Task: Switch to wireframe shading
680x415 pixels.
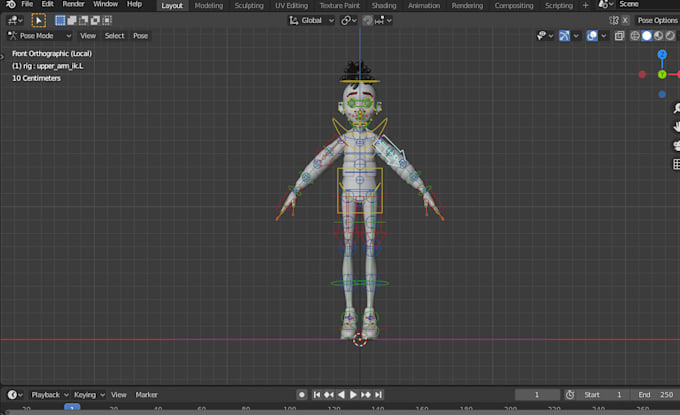Action: [x=635, y=36]
